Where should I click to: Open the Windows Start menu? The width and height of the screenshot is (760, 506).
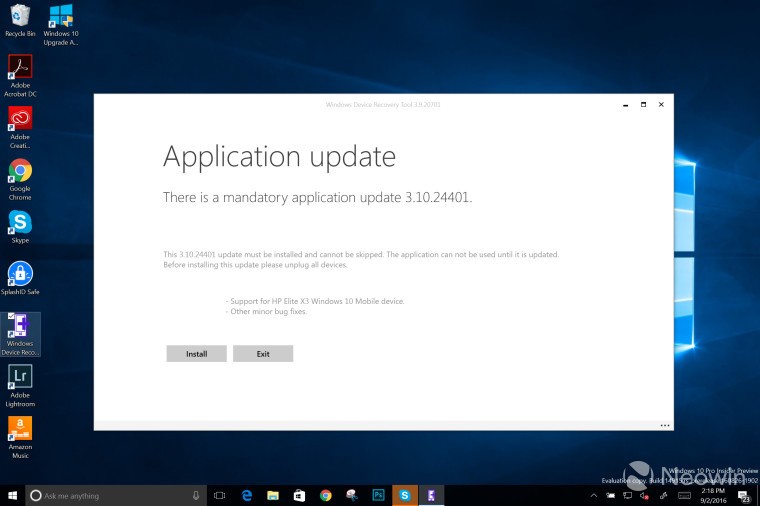12,495
